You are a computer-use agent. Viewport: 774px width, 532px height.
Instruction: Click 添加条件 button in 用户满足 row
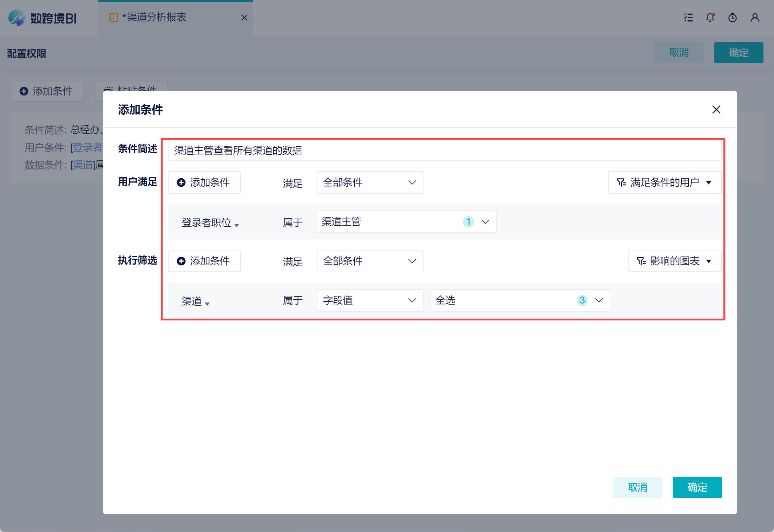[204, 182]
